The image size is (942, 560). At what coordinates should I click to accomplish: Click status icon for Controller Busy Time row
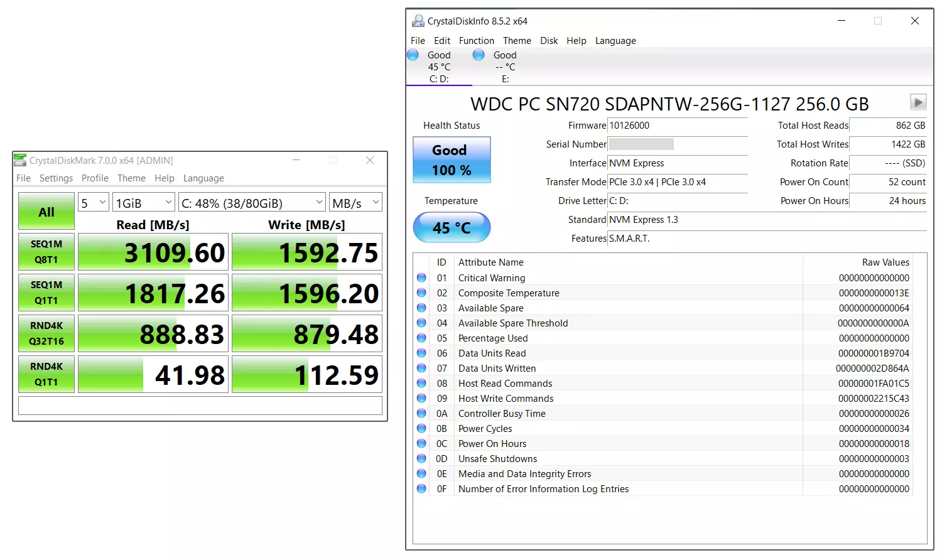421,413
